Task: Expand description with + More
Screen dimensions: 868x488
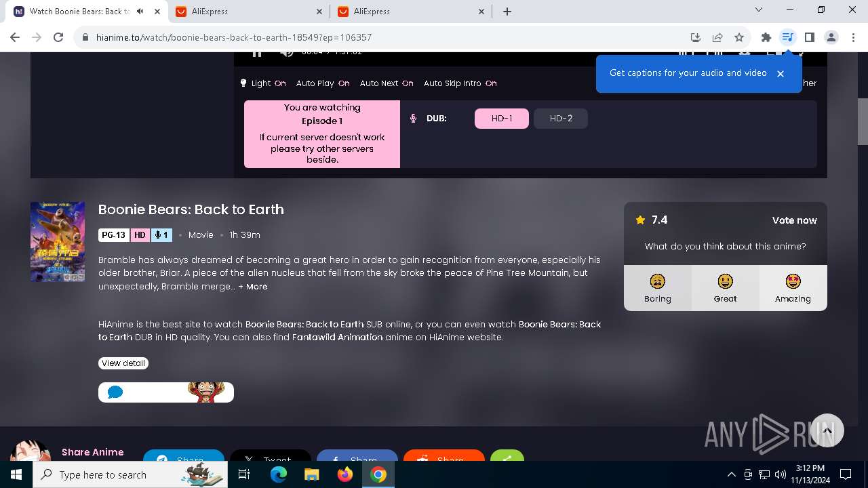Action: (x=253, y=287)
